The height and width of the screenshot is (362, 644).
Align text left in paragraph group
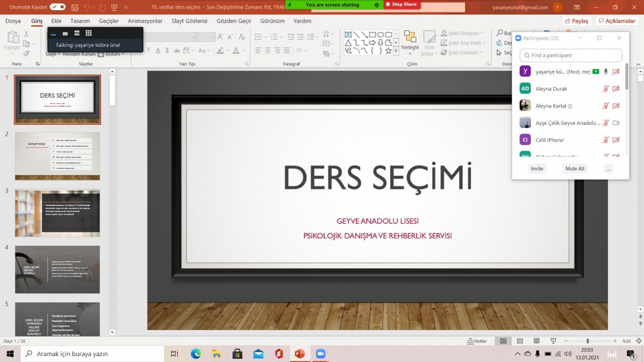[x=258, y=50]
